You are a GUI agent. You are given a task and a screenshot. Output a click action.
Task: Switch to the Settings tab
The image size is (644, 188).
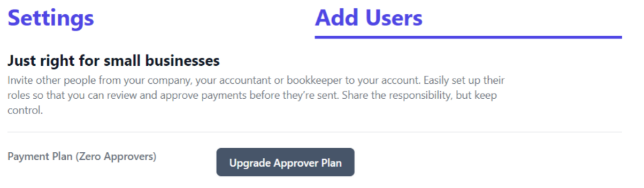[51, 19]
